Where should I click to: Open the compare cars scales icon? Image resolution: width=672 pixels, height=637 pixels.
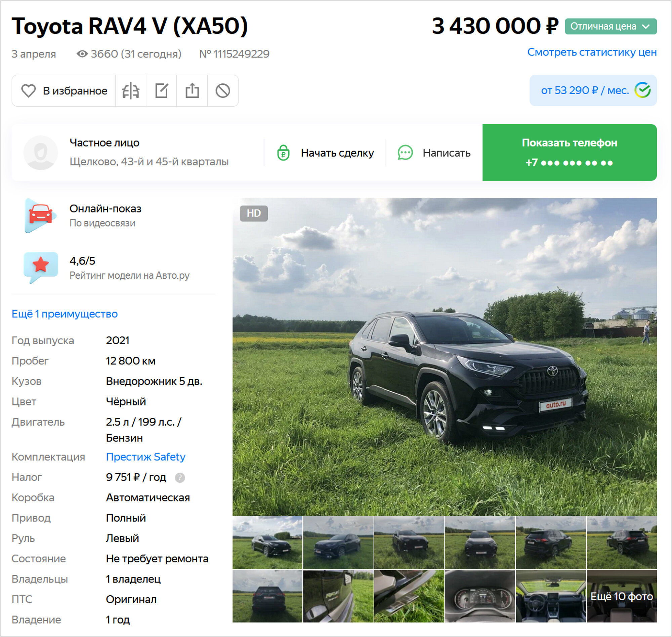point(131,91)
